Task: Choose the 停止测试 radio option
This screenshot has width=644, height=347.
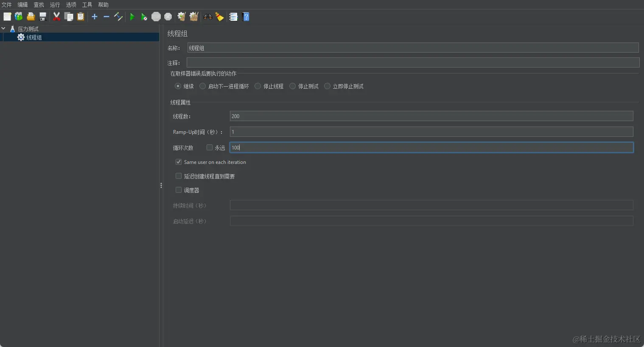Action: [x=292, y=86]
